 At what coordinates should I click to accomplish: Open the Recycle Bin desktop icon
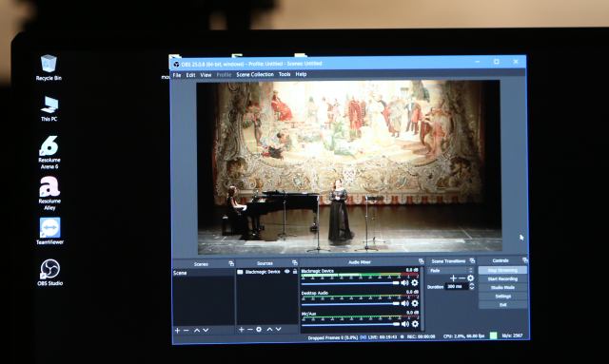(x=49, y=67)
